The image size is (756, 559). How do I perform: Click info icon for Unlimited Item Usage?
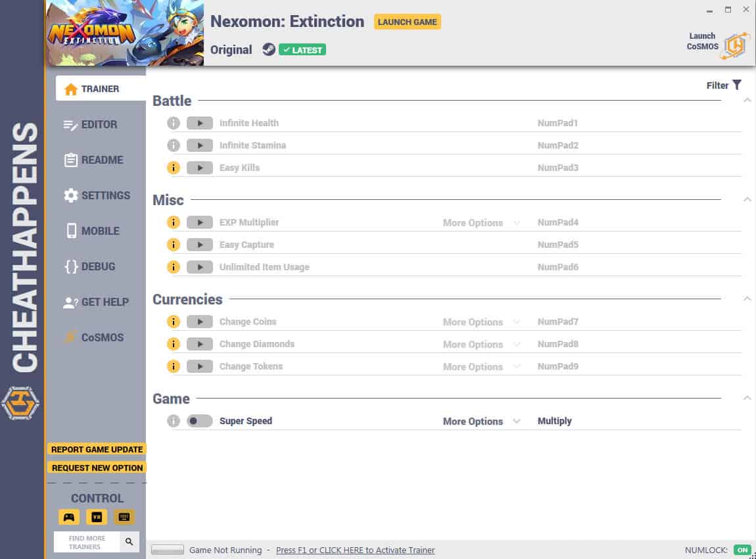[x=173, y=267]
